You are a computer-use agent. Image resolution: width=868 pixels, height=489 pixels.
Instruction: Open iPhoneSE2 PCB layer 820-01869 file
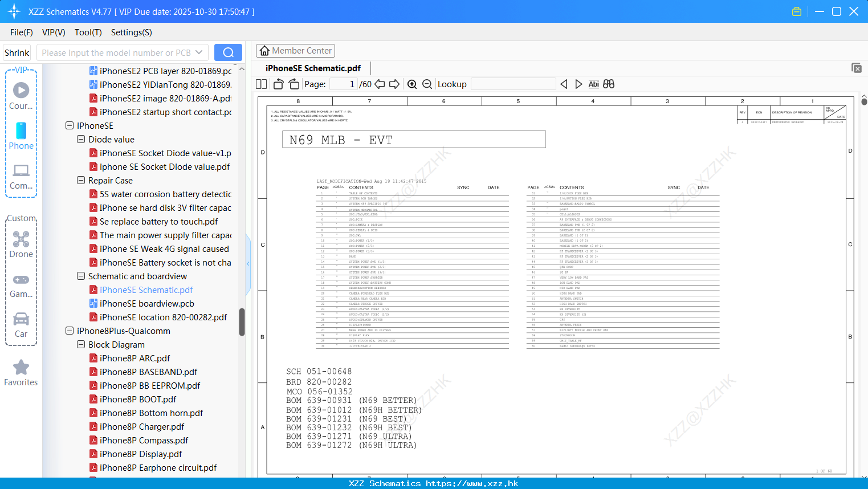coord(165,71)
